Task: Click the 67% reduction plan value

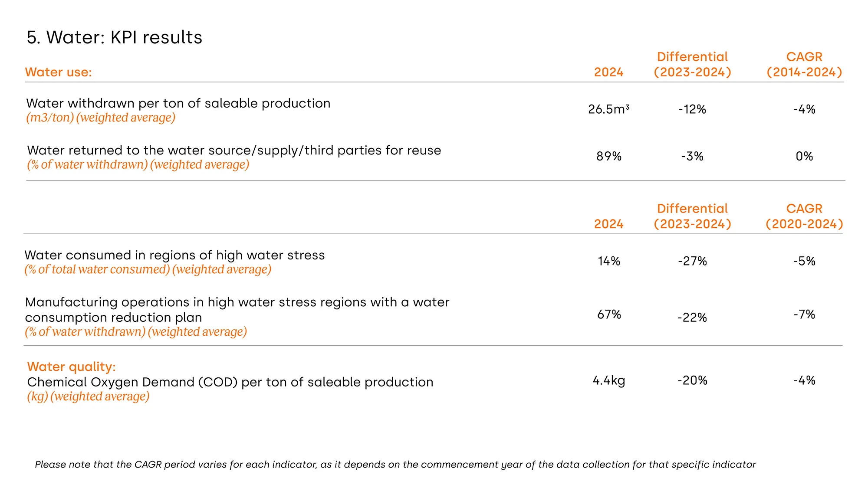Action: coord(608,314)
